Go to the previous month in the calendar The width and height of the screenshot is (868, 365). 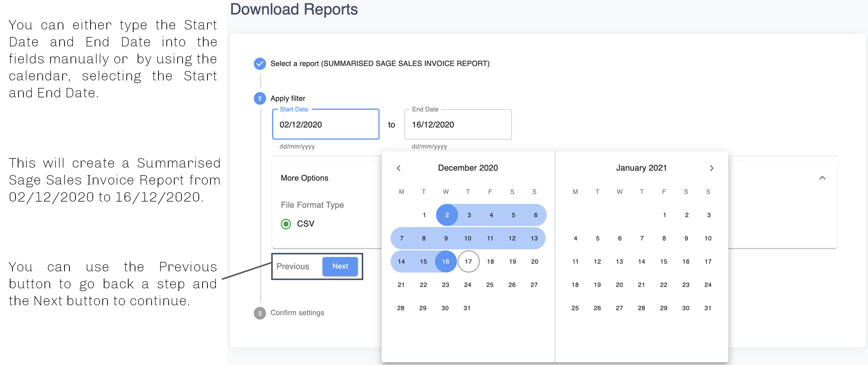click(398, 168)
